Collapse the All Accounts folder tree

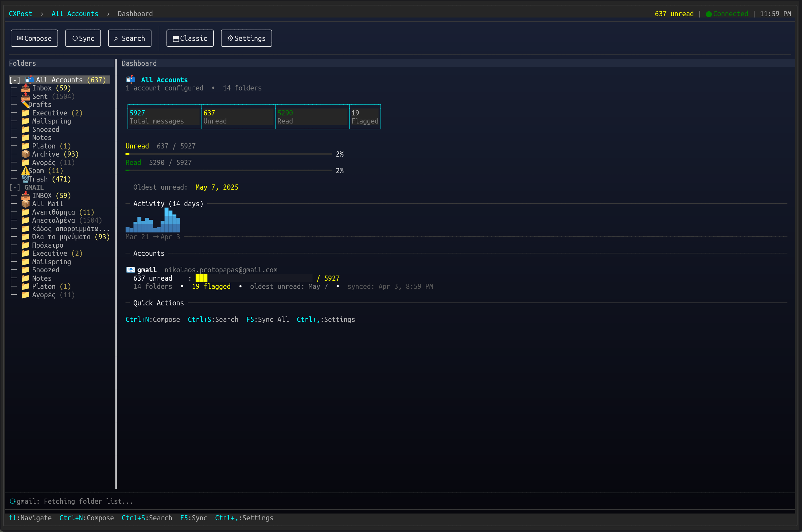(15, 79)
